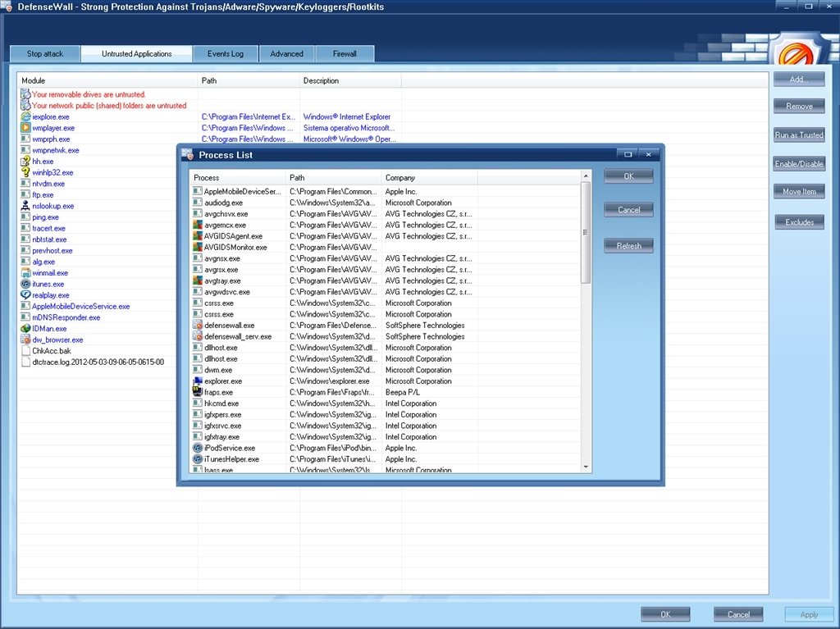This screenshot has height=629, width=840.
Task: Click OK at bottom of main window
Action: 665,614
